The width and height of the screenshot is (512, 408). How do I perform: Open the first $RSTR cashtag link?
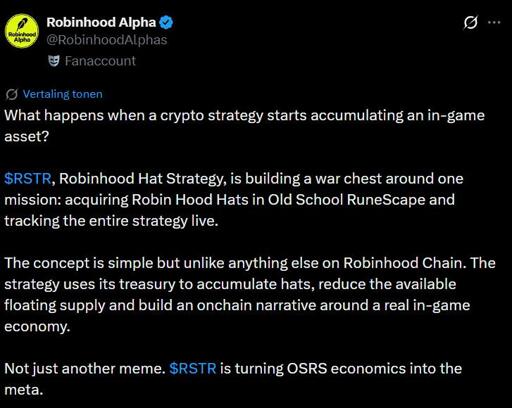point(28,179)
